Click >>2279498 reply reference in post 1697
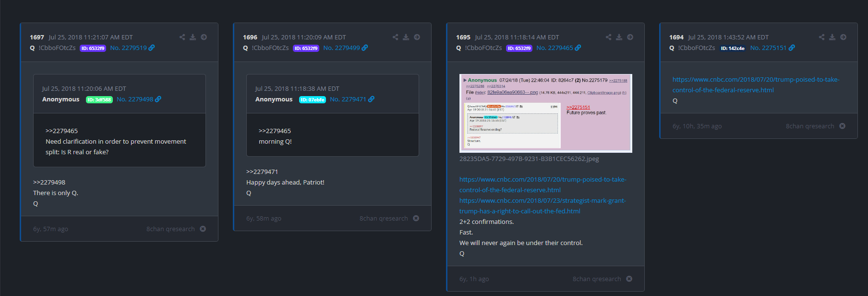 tap(49, 182)
